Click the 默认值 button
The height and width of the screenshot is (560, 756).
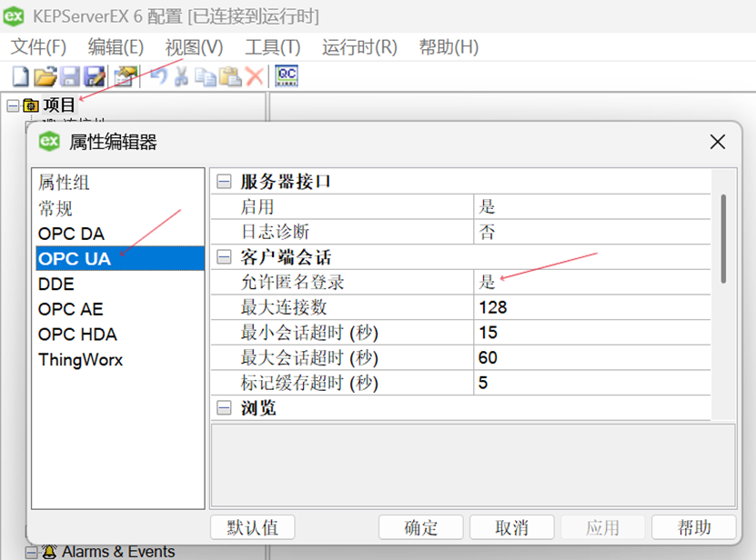(x=253, y=527)
